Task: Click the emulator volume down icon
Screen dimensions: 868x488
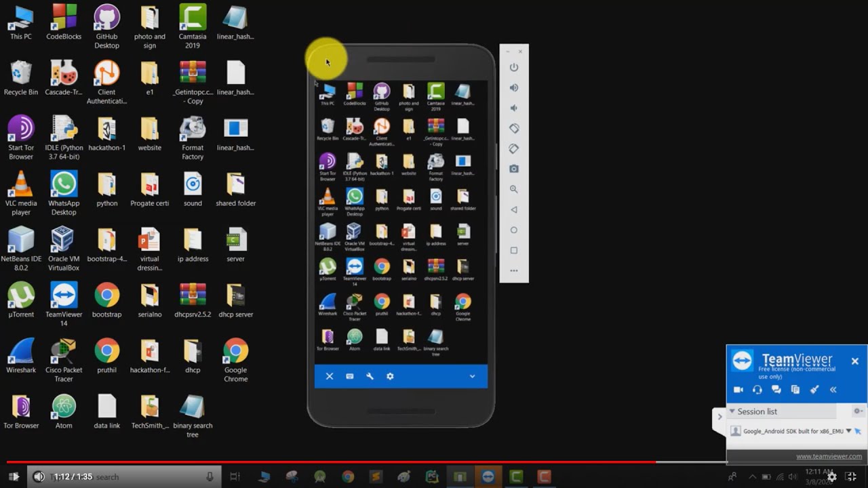Action: 514,108
